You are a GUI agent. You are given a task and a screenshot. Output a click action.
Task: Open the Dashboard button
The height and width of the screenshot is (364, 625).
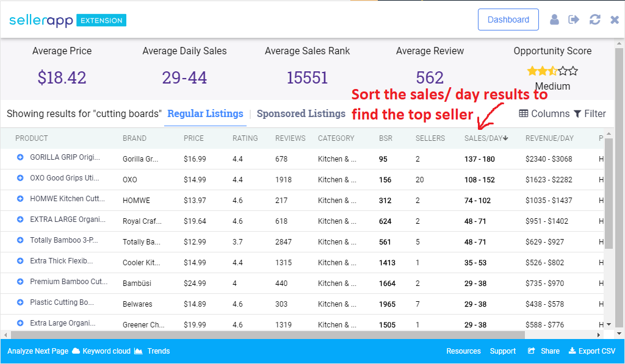pos(508,20)
